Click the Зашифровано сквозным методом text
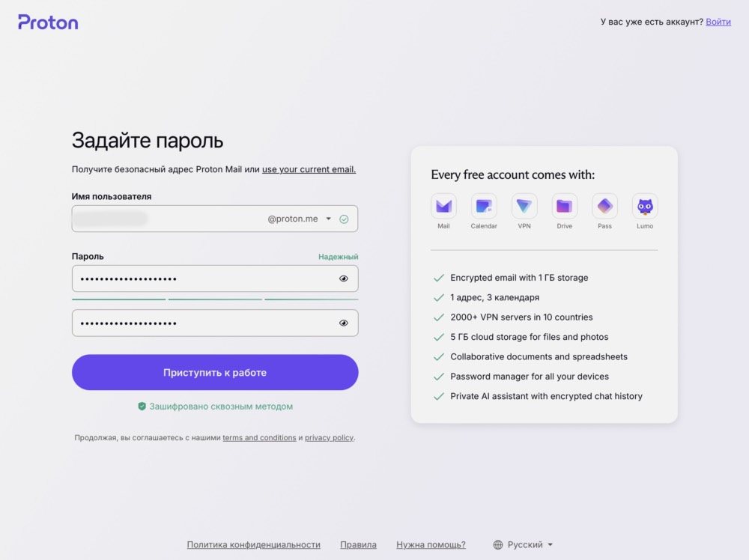 pyautogui.click(x=221, y=407)
